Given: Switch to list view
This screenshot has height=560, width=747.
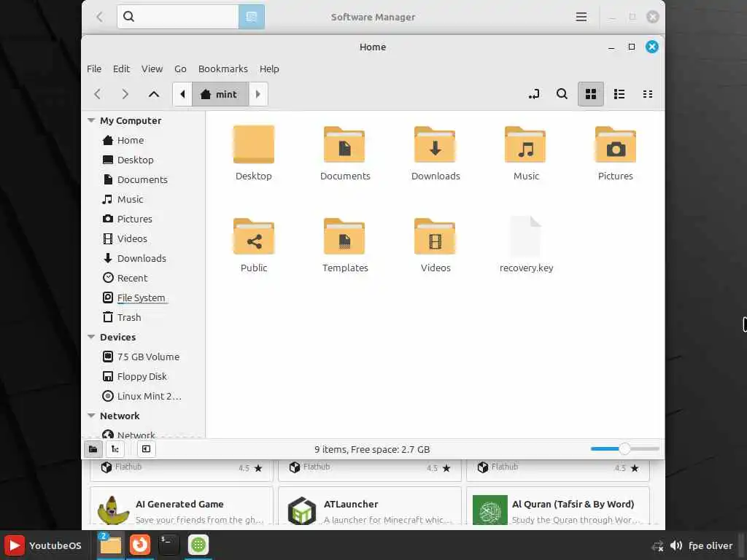Looking at the screenshot, I should coord(619,94).
